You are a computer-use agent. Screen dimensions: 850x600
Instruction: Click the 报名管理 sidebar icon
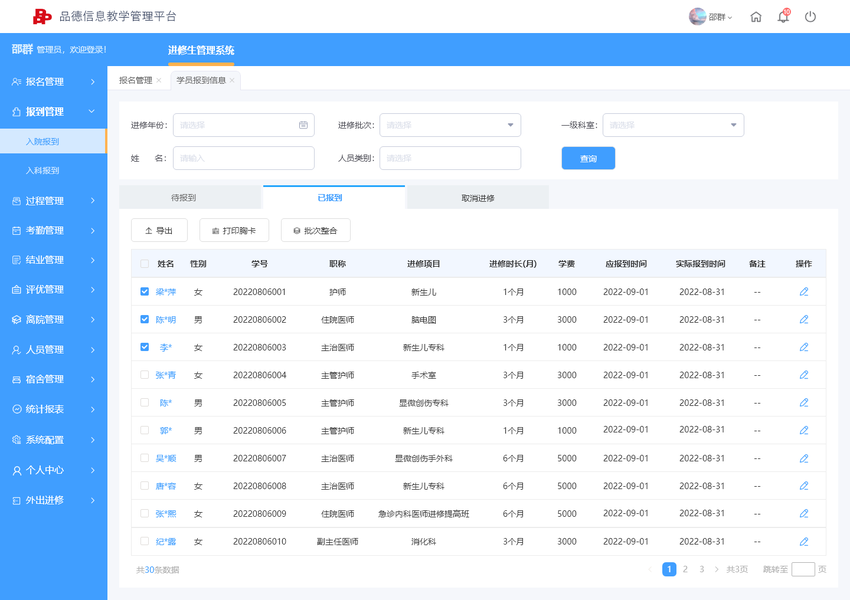coord(16,82)
